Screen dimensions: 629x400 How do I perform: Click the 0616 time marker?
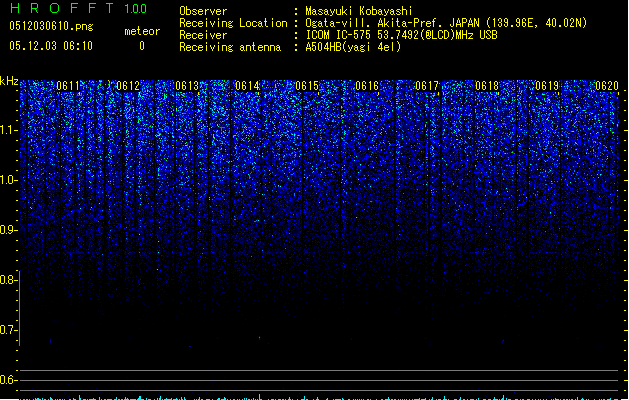pyautogui.click(x=367, y=86)
